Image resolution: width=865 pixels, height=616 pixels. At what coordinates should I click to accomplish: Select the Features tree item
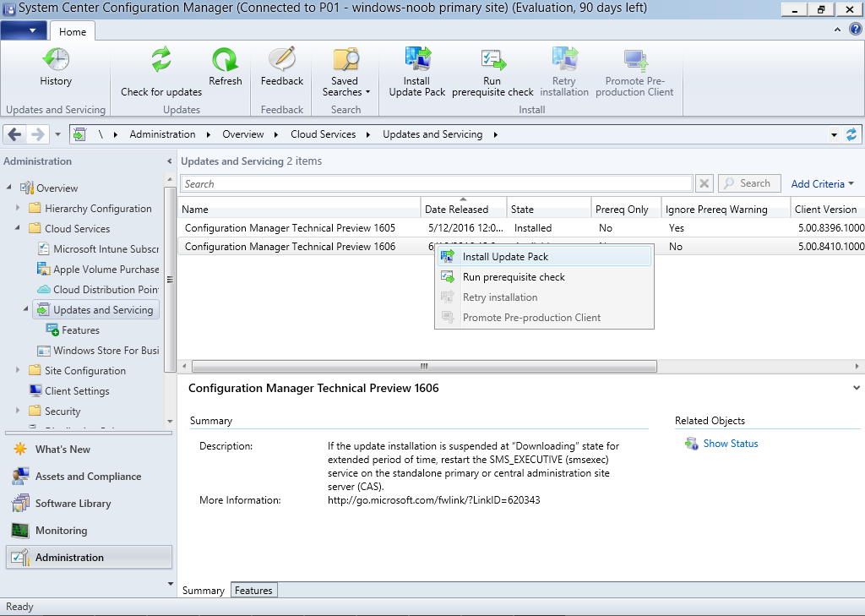click(x=73, y=330)
